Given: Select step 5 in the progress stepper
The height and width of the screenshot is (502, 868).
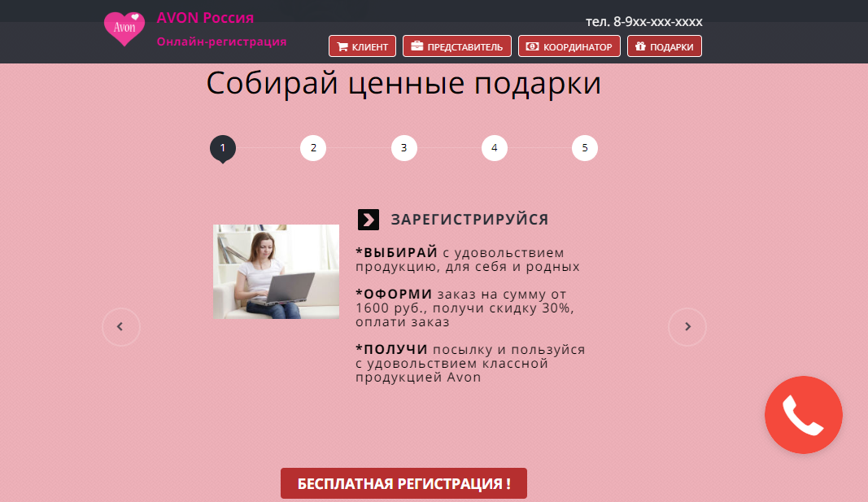Looking at the screenshot, I should pyautogui.click(x=585, y=148).
